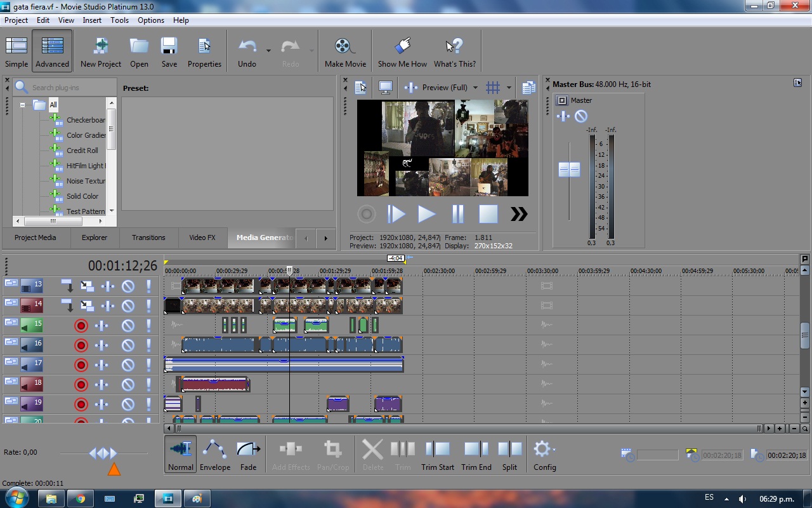The image size is (812, 508).
Task: Switch to the Transitions tab
Action: 148,237
